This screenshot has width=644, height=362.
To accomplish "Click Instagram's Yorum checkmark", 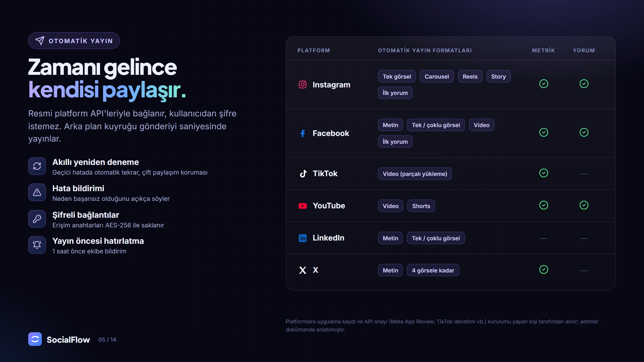I will 584,84.
